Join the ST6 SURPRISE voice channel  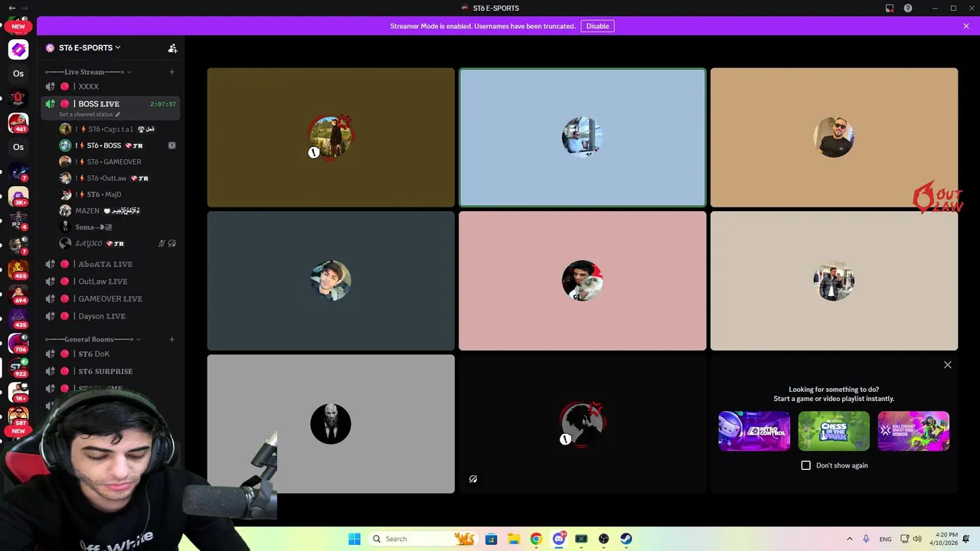click(x=110, y=371)
